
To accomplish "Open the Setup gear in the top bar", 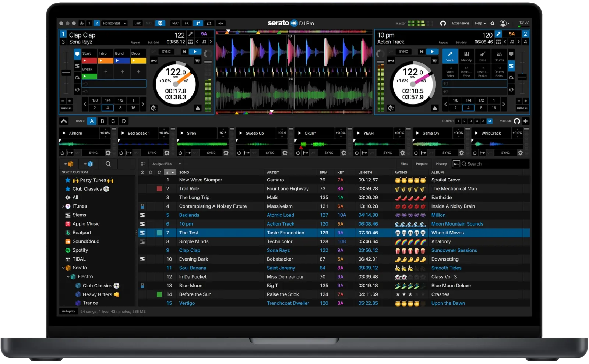I will click(493, 23).
